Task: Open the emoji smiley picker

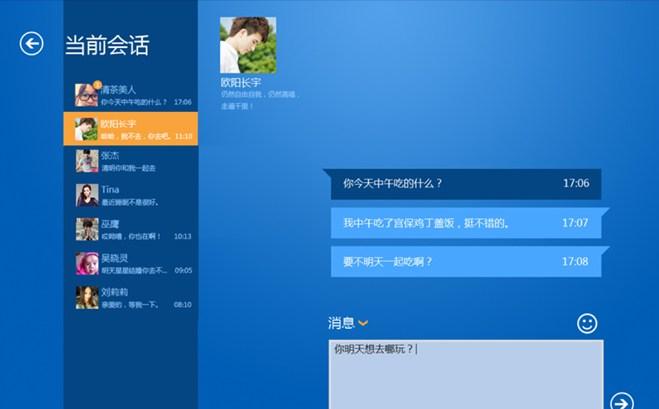Action: pyautogui.click(x=587, y=323)
